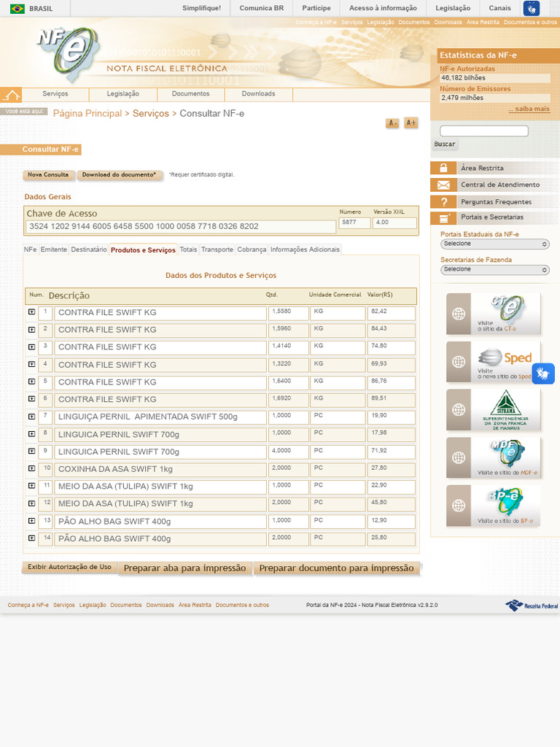Open the Documentos navigation menu
Viewport: 560px width, 747px height.
(x=190, y=94)
